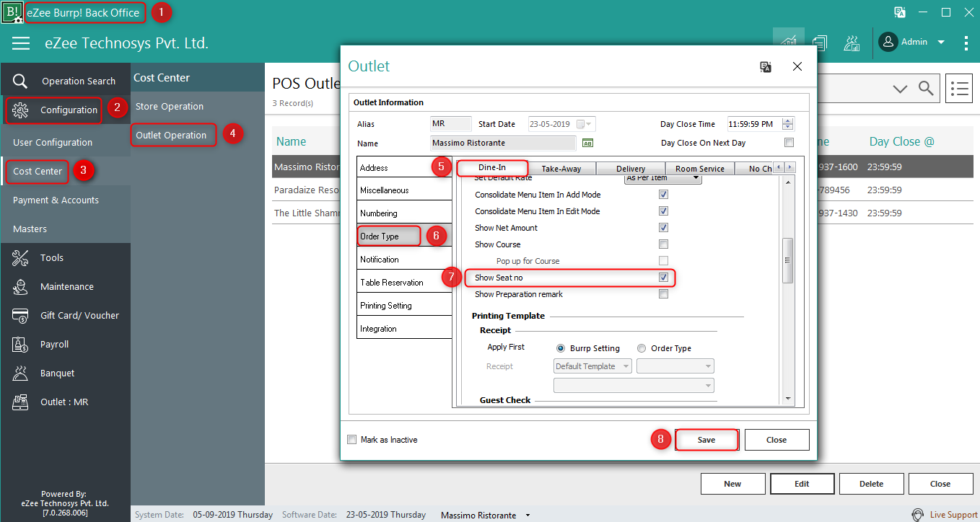Click the Delete button
Screen dimensions: 980x522
click(871, 484)
